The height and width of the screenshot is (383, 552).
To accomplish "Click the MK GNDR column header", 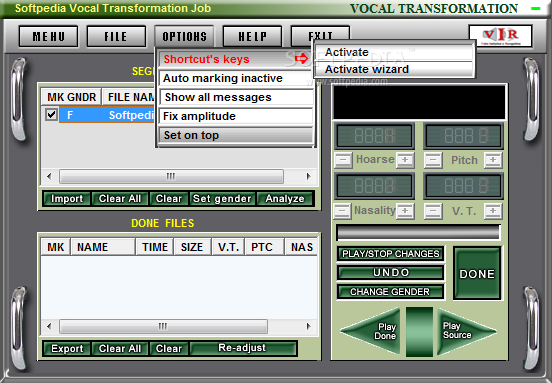I will pyautogui.click(x=71, y=97).
